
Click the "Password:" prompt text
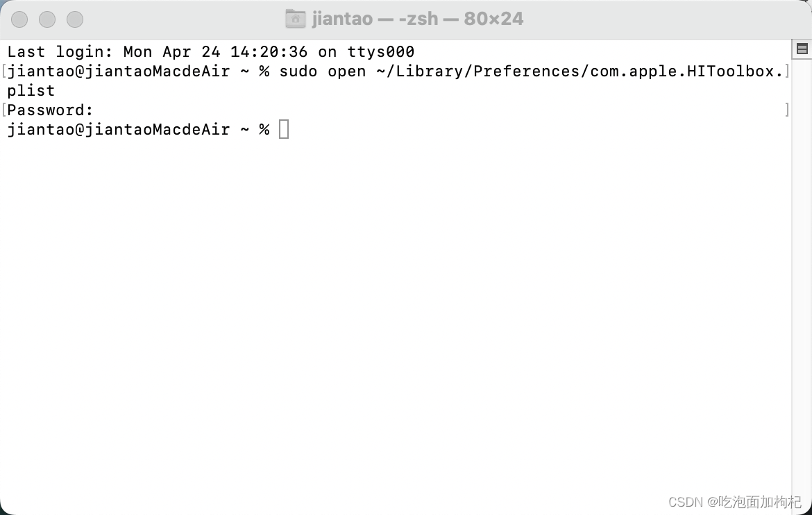[50, 110]
